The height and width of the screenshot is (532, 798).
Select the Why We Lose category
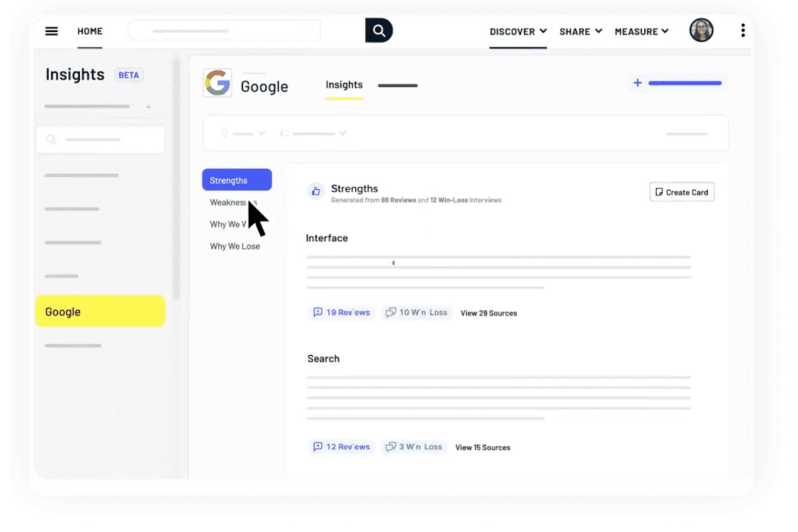click(235, 246)
